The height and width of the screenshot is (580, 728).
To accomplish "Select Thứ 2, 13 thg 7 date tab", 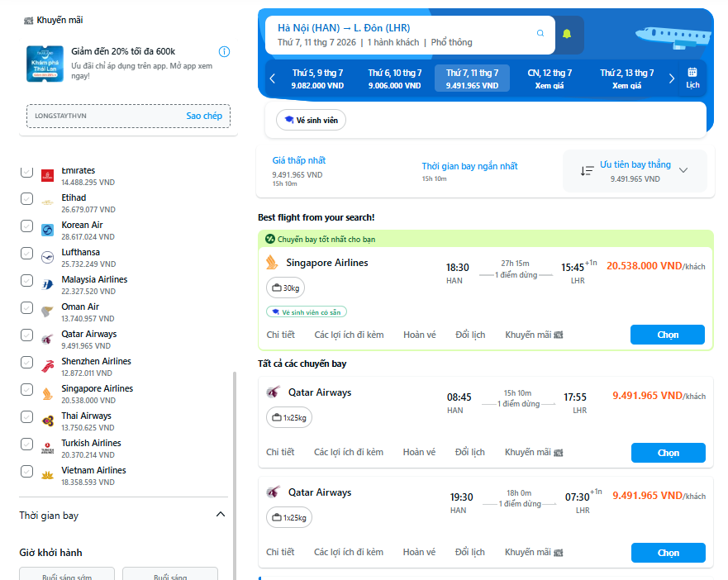I will (x=627, y=79).
